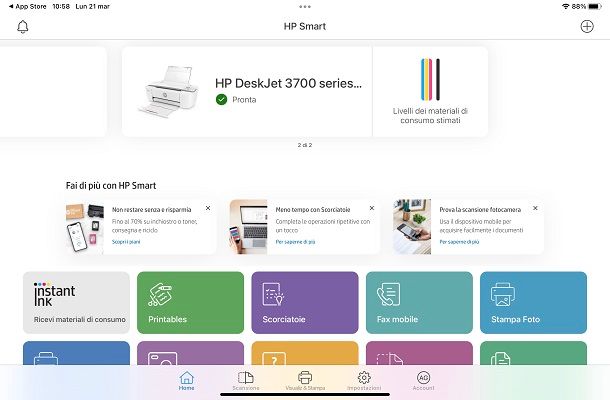Open the blue printer tile in second row
The width and height of the screenshot is (610, 400).
pyautogui.click(x=76, y=353)
